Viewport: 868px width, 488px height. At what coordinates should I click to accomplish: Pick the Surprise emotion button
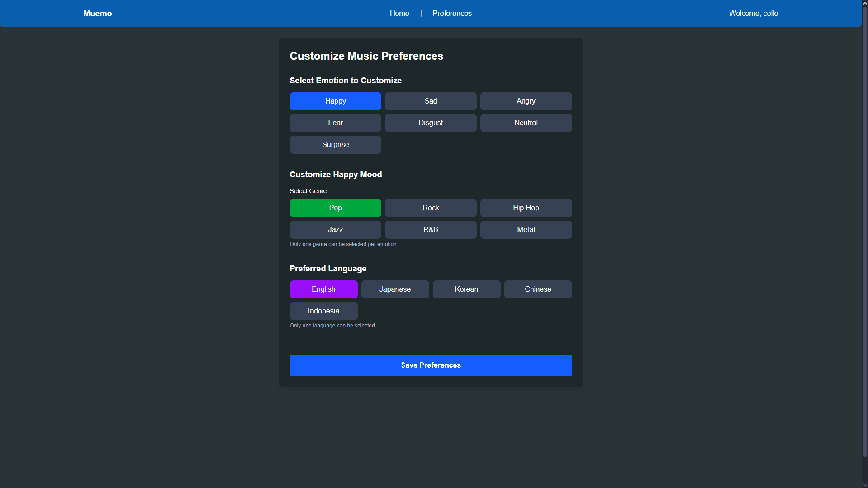(335, 145)
